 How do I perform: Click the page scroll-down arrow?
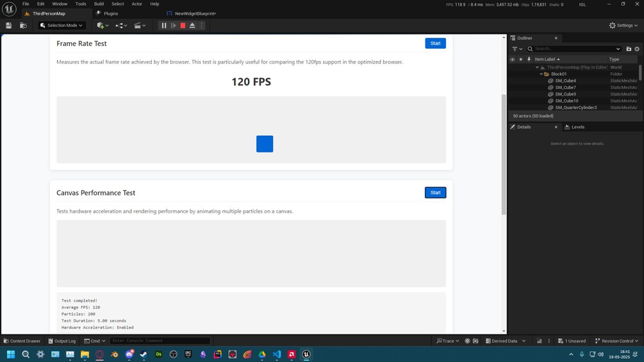pyautogui.click(x=504, y=331)
